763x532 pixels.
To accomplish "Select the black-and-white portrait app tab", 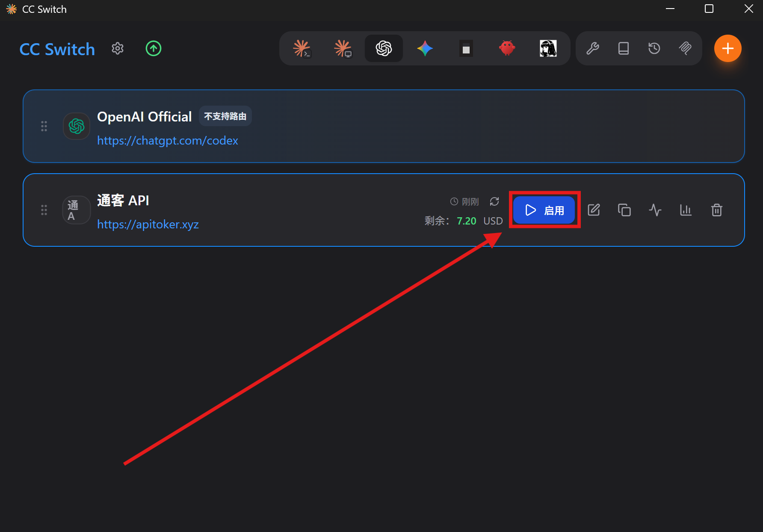I will point(548,48).
